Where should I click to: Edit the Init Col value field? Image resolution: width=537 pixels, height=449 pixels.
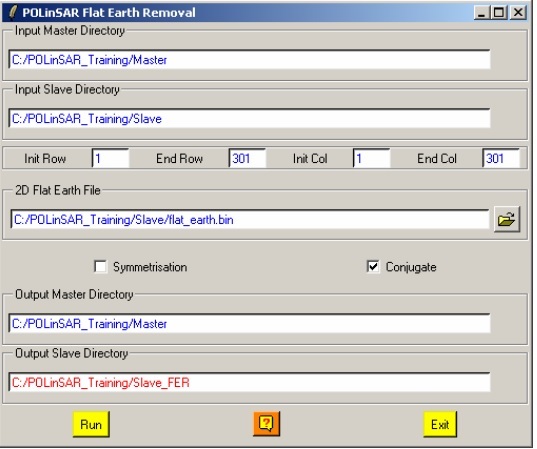click(372, 158)
